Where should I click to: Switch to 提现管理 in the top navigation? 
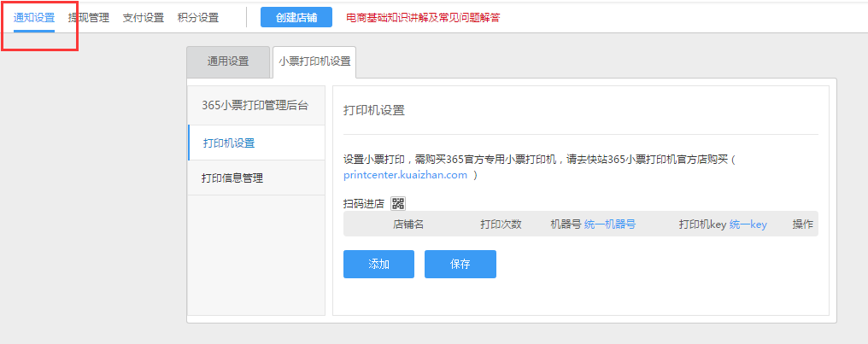(x=89, y=17)
